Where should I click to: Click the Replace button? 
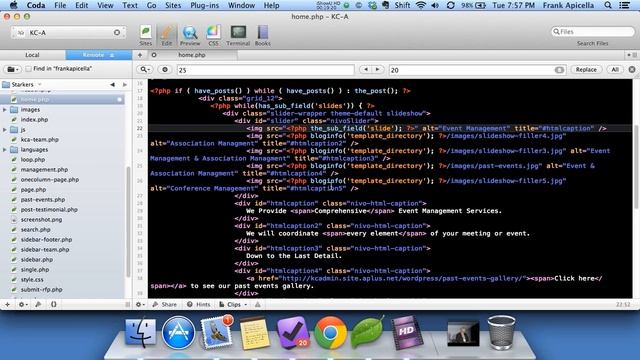pos(586,70)
